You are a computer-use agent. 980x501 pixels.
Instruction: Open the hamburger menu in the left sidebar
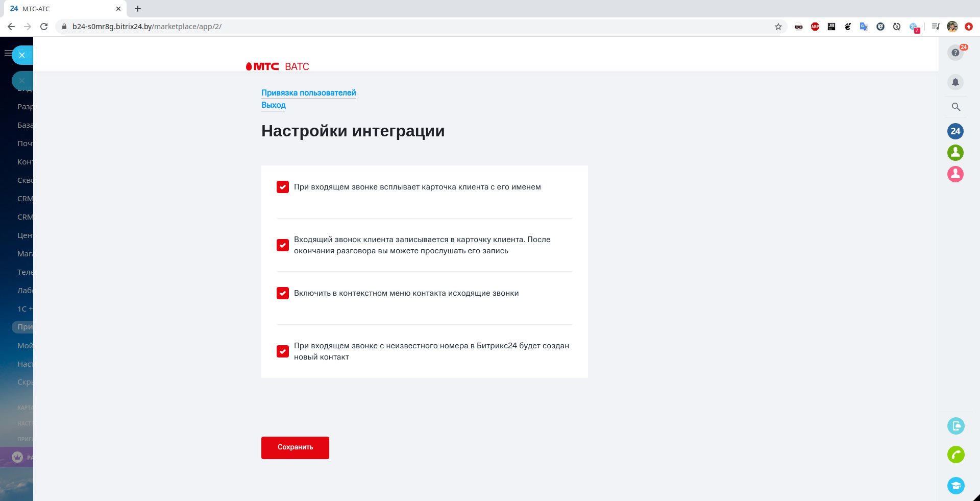tap(8, 53)
